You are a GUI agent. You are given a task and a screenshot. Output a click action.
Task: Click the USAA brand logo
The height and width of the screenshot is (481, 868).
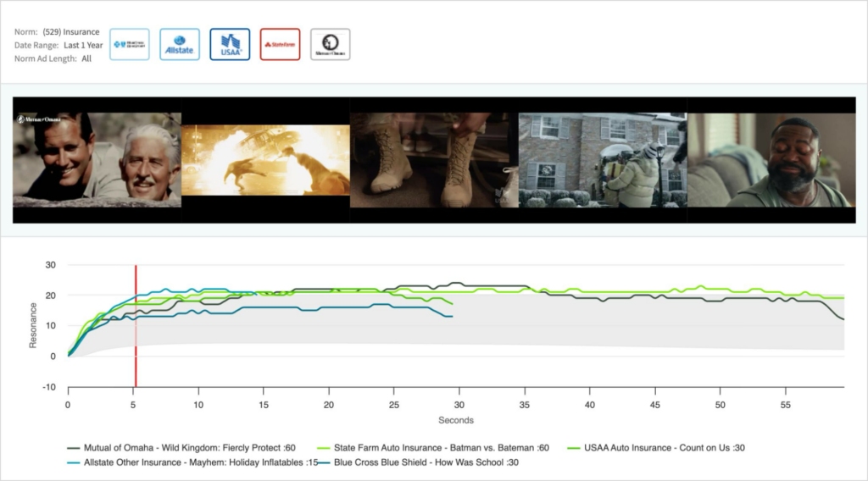230,44
